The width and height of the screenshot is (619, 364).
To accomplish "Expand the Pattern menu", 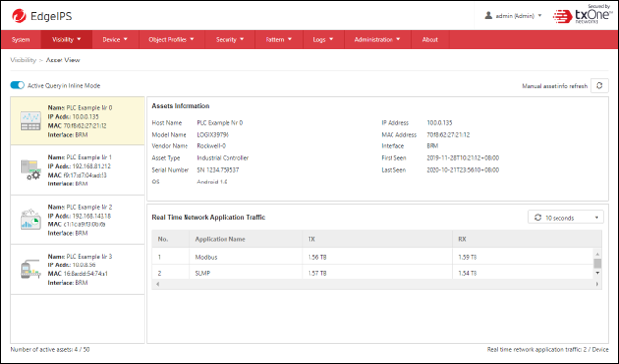I will pyautogui.click(x=278, y=39).
